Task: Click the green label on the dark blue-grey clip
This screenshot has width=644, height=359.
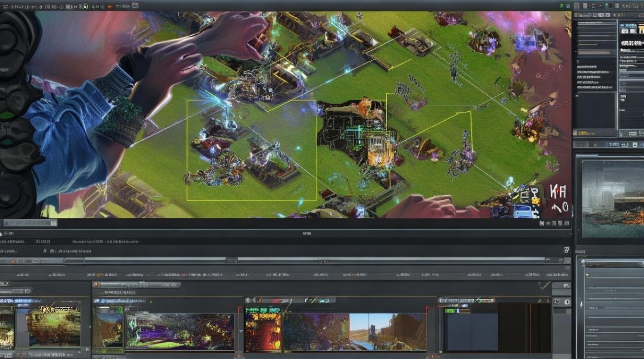Action: click(451, 311)
